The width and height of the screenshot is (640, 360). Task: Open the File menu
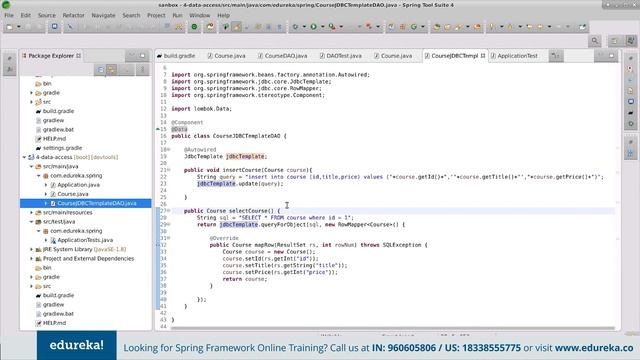point(9,15)
